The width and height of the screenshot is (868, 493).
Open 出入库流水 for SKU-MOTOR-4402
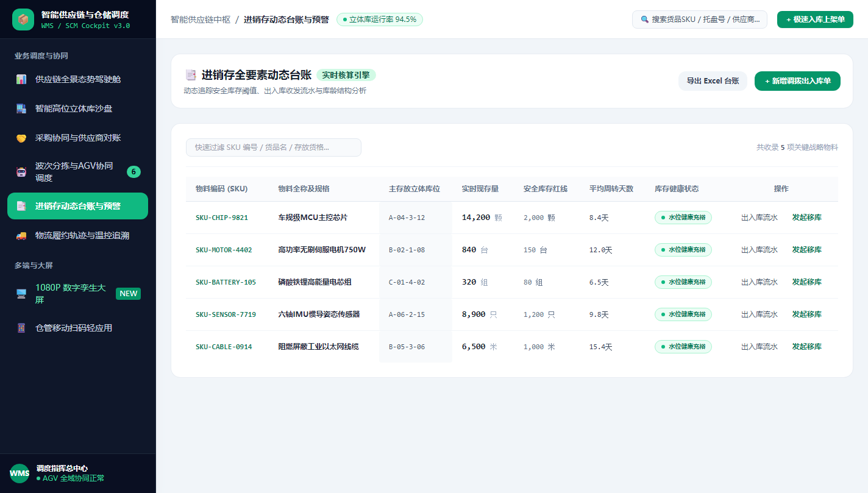[759, 250]
